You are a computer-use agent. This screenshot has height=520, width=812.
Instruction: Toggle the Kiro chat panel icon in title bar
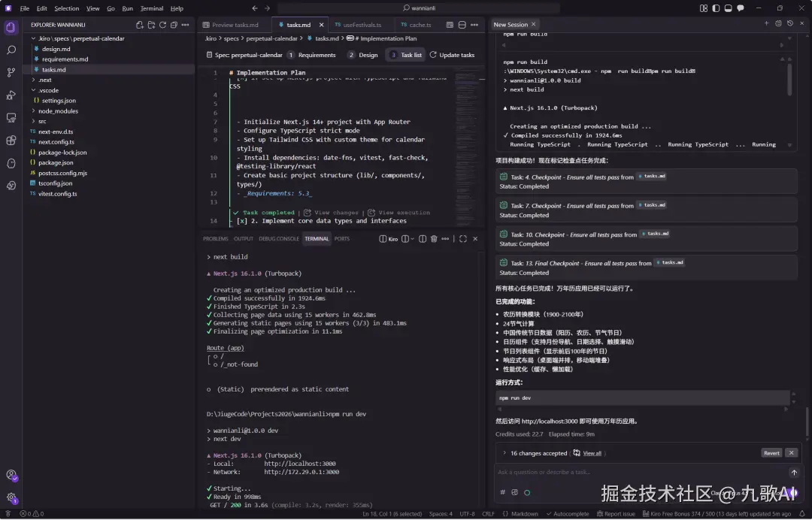click(x=741, y=8)
